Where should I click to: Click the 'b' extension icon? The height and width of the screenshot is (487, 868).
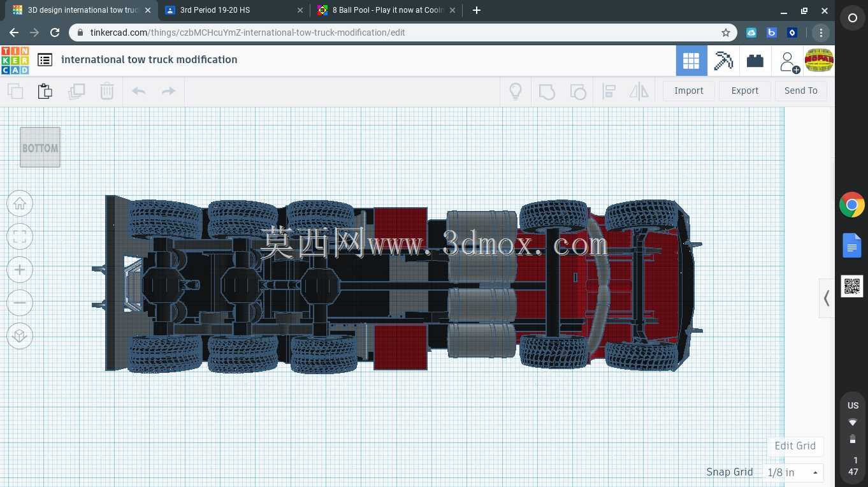(772, 33)
